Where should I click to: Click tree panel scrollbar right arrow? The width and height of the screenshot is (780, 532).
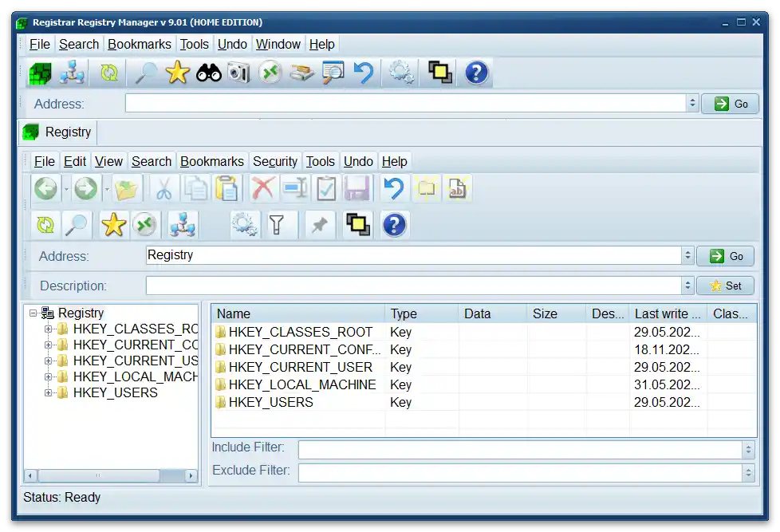[x=191, y=475]
